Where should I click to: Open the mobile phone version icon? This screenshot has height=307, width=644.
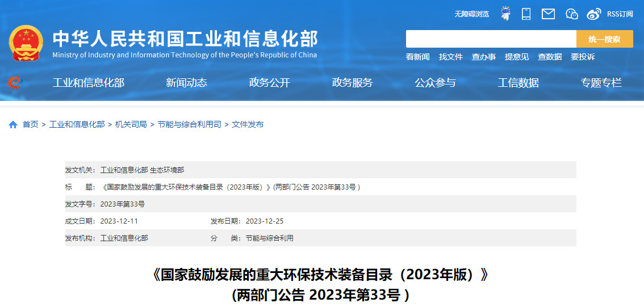(526, 14)
